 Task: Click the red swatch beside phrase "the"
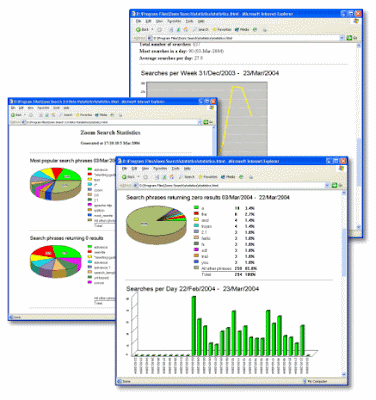[x=196, y=214]
